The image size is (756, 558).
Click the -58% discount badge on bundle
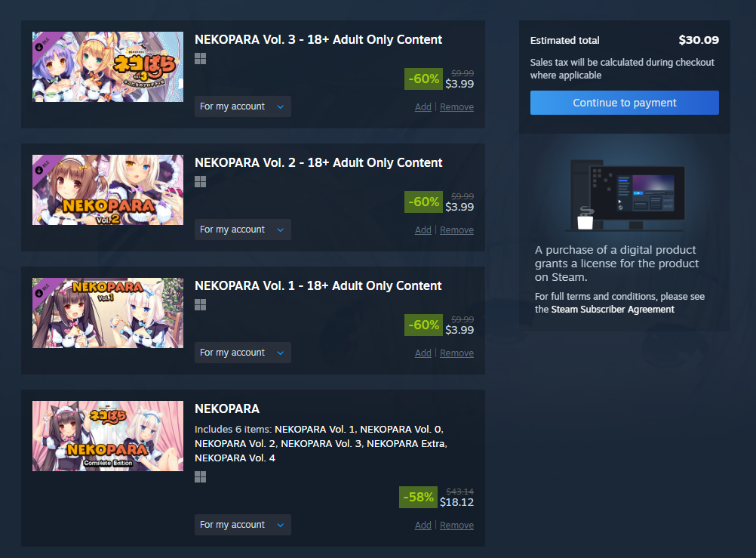[x=418, y=497]
